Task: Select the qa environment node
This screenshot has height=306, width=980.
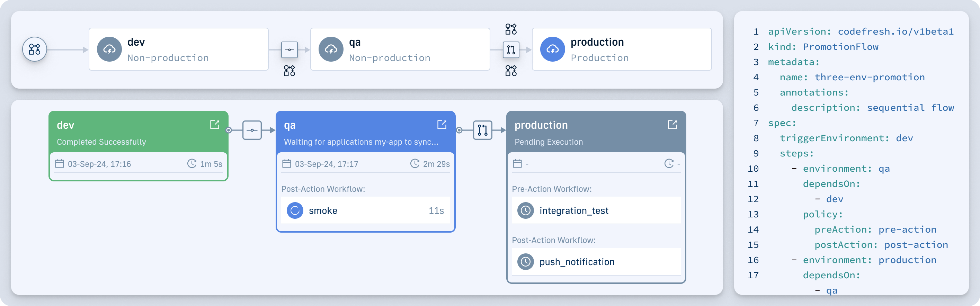Action: tap(400, 49)
